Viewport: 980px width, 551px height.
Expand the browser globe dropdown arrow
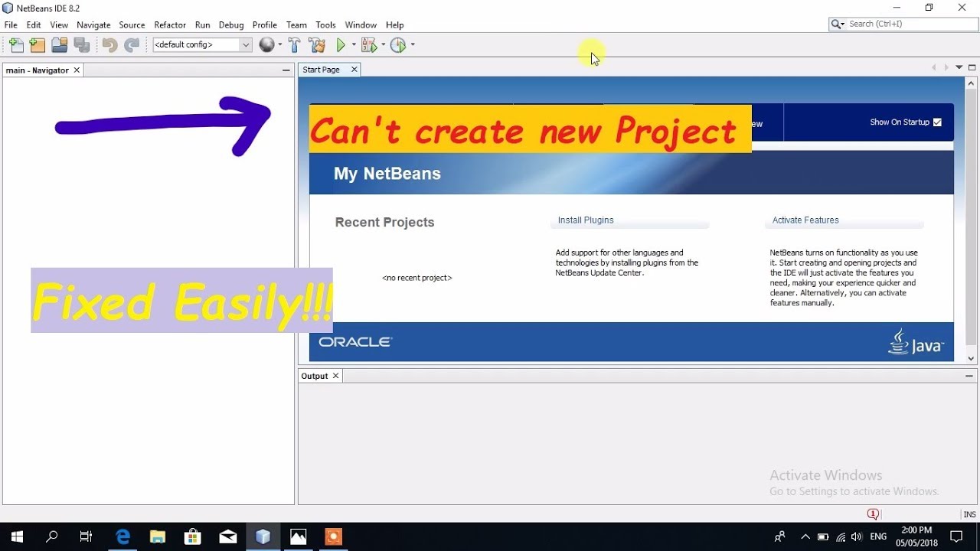coord(279,45)
